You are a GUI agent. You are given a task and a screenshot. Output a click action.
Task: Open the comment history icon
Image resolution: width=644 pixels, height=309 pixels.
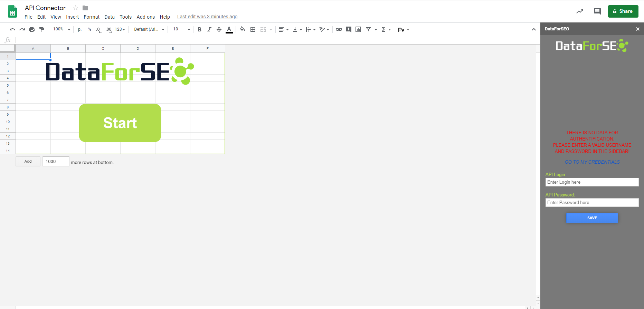click(597, 11)
